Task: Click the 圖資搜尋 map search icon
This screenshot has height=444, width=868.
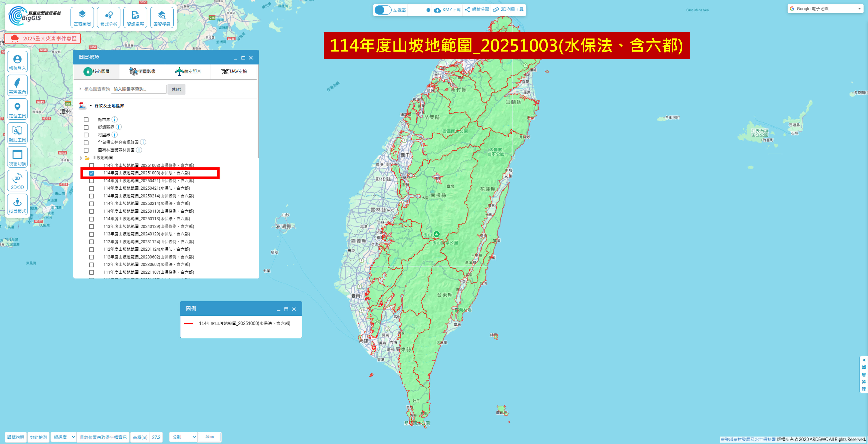Action: coord(162,18)
